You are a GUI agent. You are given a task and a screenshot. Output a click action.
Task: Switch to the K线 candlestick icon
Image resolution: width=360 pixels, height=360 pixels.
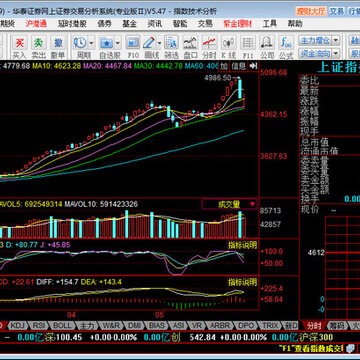click(x=229, y=43)
